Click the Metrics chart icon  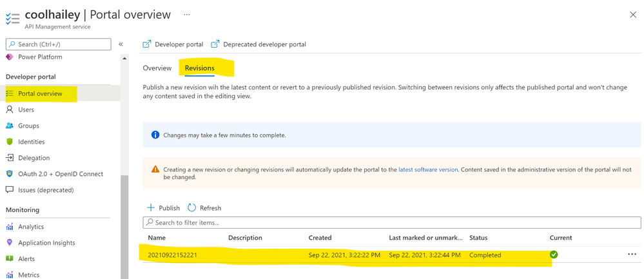tap(10, 274)
